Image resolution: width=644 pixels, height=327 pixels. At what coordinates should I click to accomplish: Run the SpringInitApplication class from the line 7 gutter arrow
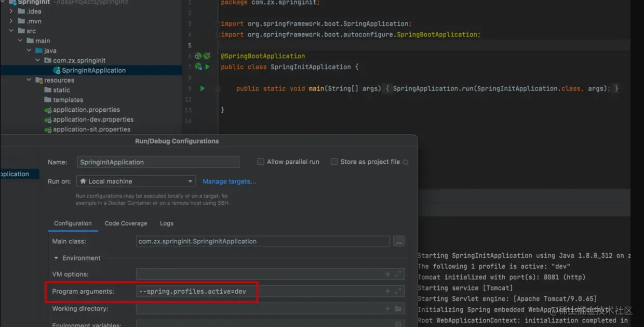[207, 67]
